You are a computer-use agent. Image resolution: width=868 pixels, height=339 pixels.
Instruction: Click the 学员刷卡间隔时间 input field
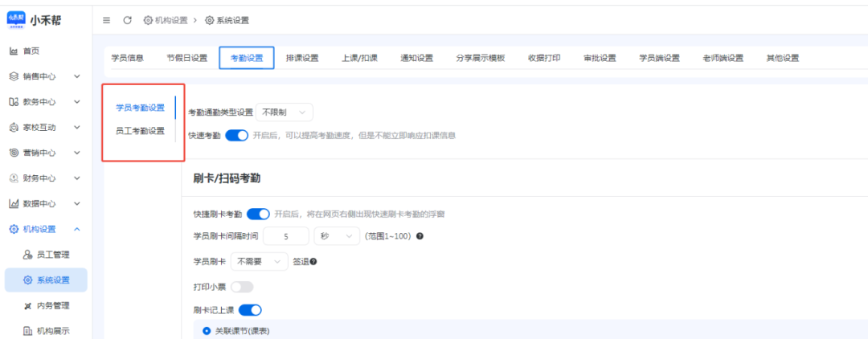coord(285,236)
